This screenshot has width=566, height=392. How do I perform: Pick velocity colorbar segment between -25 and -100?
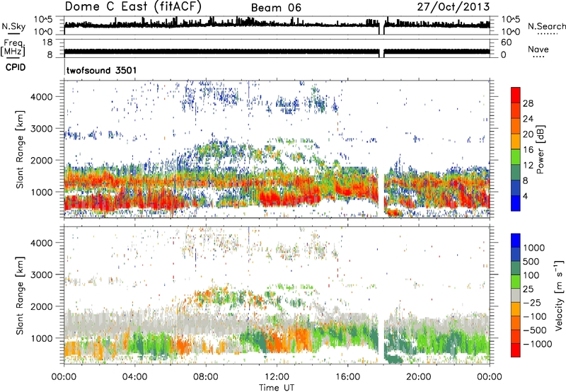[516, 309]
